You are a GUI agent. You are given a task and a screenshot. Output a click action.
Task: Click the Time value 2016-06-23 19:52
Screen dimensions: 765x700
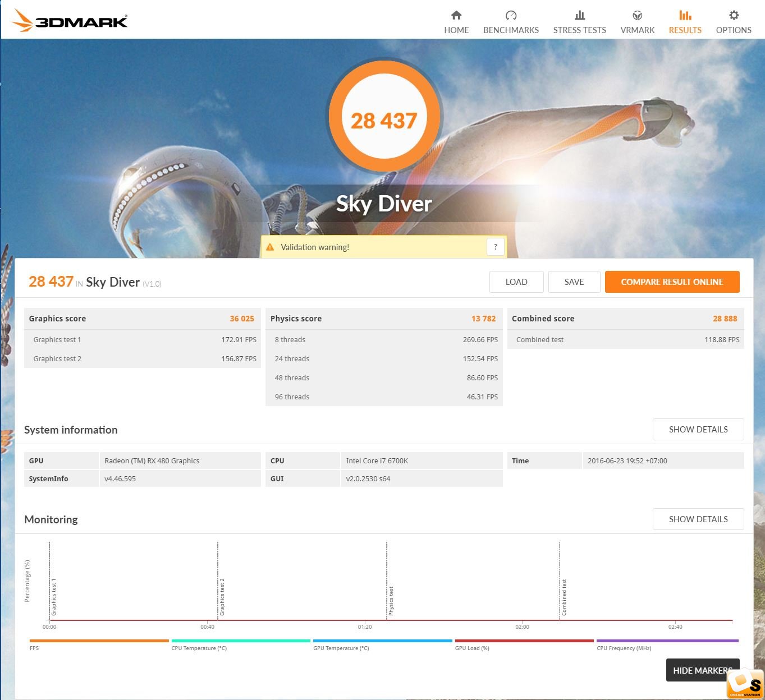(627, 460)
